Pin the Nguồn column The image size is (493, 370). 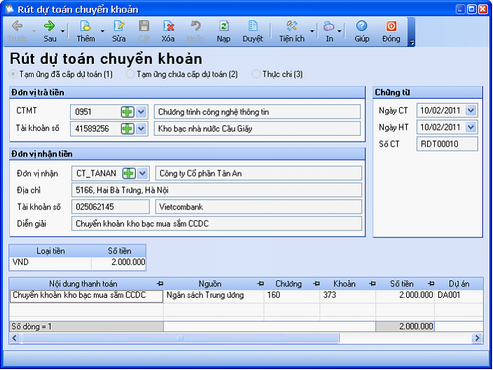click(261, 284)
